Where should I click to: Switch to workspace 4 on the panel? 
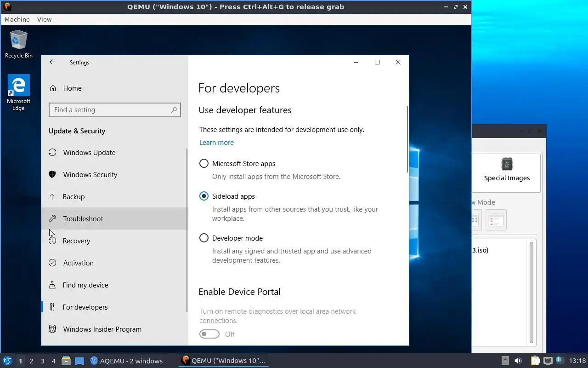(x=54, y=361)
